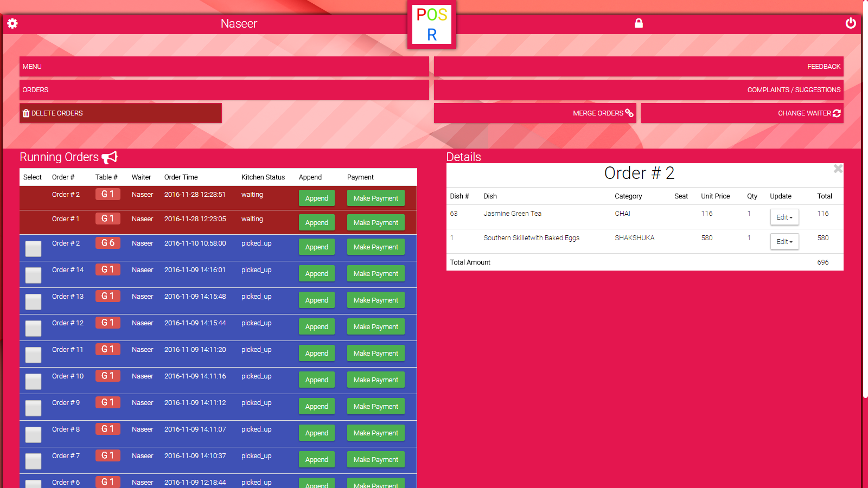Click the trash icon in Delete Orders
Screen dimensions: 868x488
(x=26, y=113)
